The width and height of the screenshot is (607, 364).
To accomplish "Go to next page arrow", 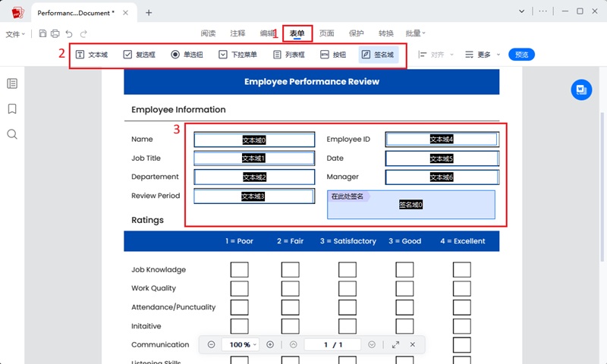I will [372, 344].
